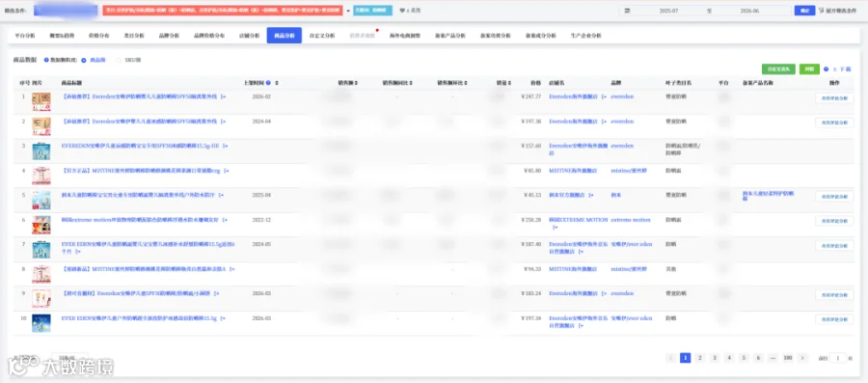Open row 10 review analysis button
Screen dimensions: 868x383
click(834, 320)
